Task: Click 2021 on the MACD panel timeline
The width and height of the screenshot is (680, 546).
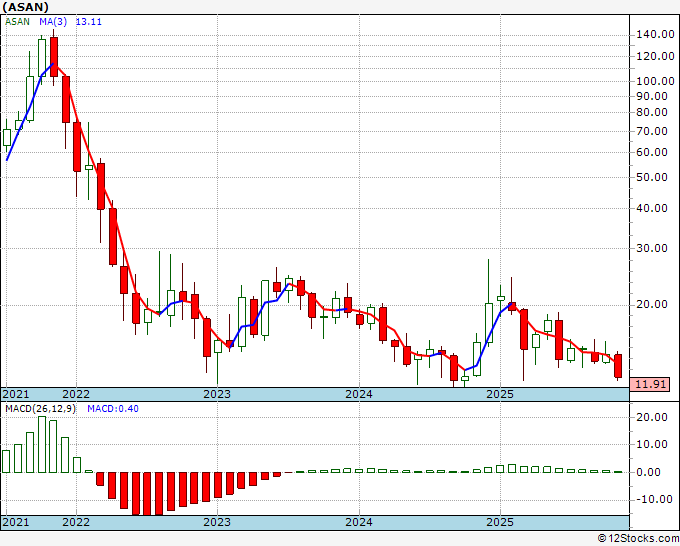Action: pyautogui.click(x=18, y=522)
